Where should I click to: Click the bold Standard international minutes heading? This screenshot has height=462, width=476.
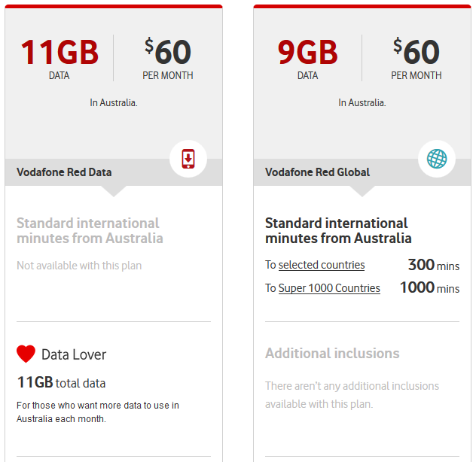coord(338,230)
